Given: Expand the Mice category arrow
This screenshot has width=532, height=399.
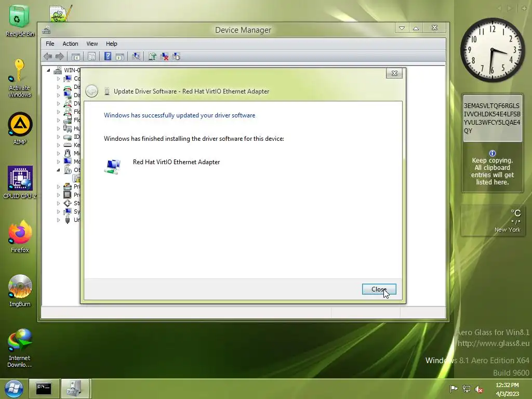Looking at the screenshot, I should [58, 153].
